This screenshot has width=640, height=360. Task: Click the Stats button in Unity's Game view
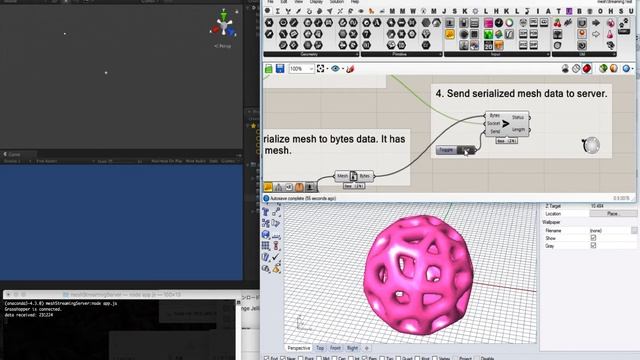pos(214,161)
